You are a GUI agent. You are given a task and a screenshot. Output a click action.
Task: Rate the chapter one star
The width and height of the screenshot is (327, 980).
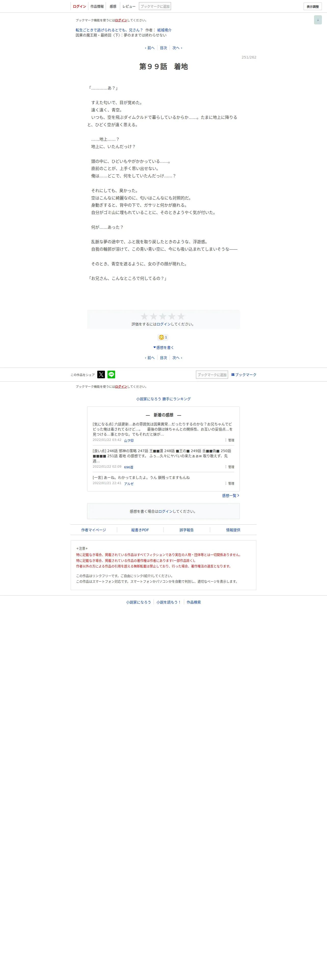(144, 316)
